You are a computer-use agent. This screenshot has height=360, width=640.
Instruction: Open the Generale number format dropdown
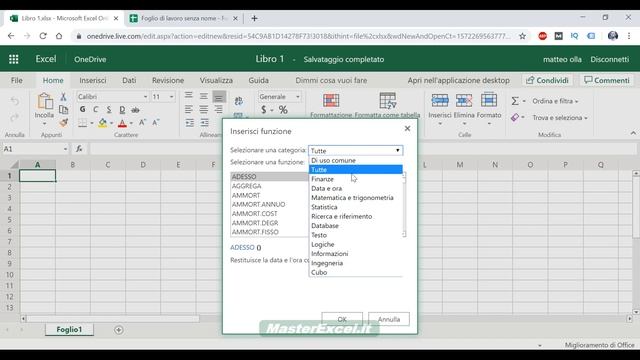point(298,97)
